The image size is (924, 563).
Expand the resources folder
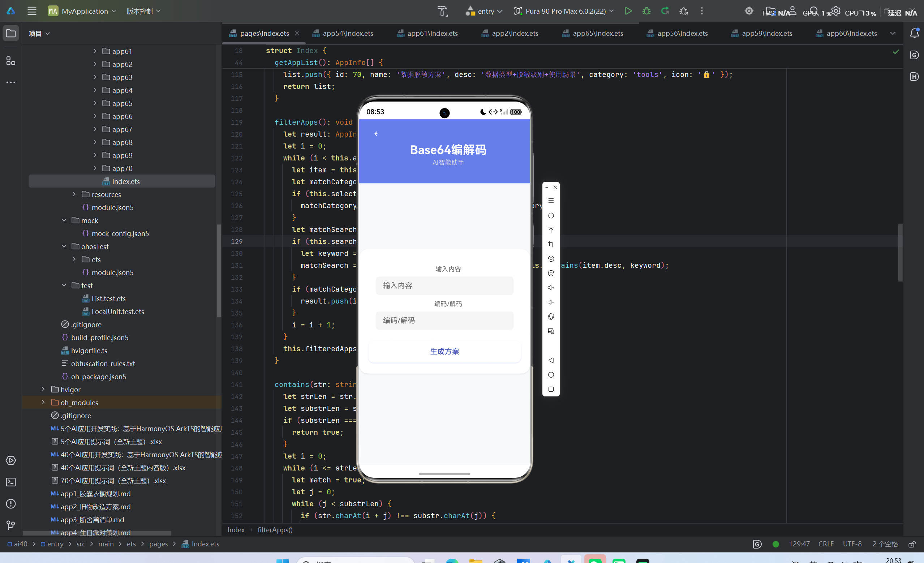click(x=74, y=194)
